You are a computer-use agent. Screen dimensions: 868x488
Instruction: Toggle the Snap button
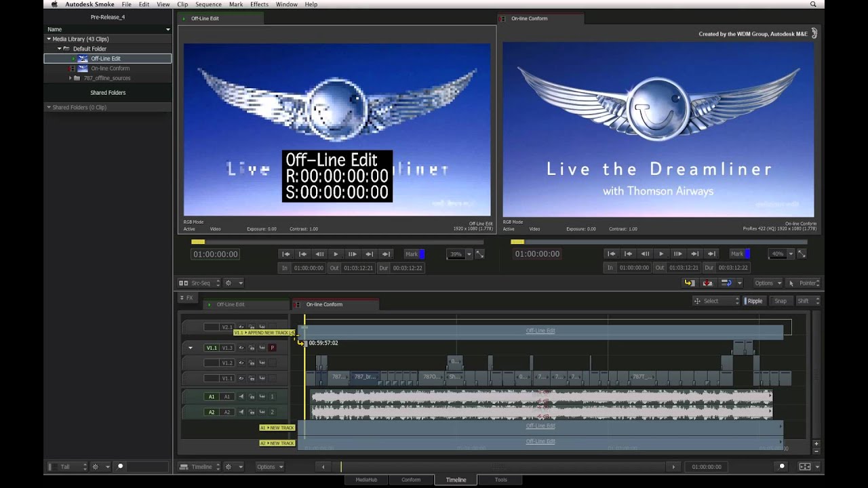pyautogui.click(x=781, y=301)
